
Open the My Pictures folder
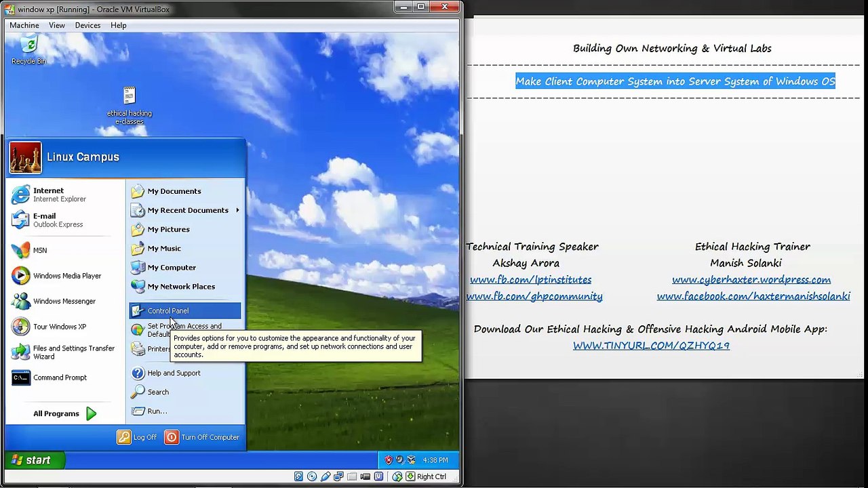pyautogui.click(x=184, y=229)
